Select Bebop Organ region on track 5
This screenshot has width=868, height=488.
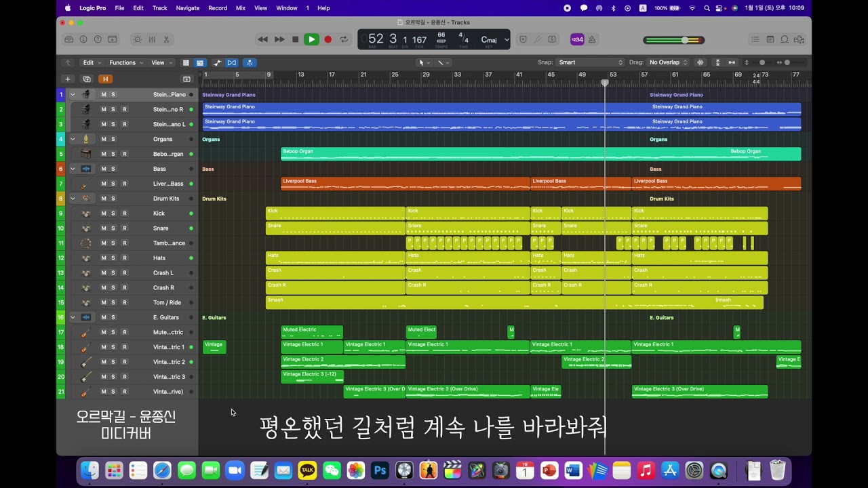541,154
